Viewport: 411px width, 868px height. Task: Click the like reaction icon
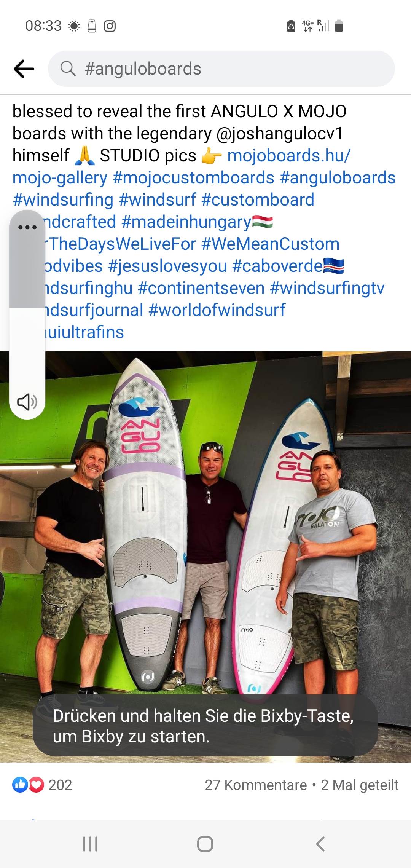[19, 785]
